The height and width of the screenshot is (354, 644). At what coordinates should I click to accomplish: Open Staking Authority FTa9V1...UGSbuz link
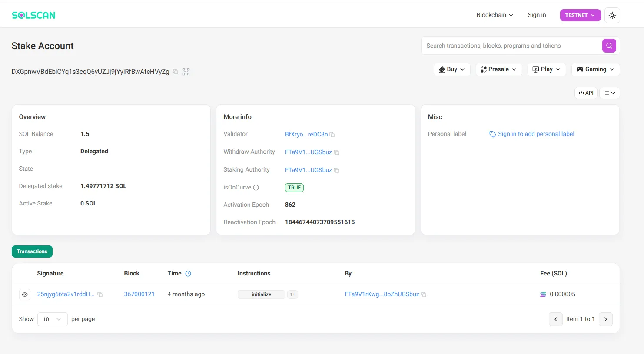(x=309, y=170)
